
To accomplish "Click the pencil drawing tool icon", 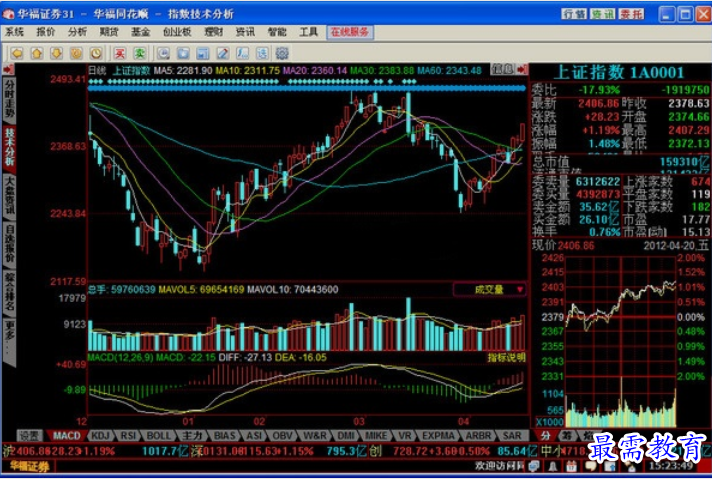I will [x=222, y=54].
